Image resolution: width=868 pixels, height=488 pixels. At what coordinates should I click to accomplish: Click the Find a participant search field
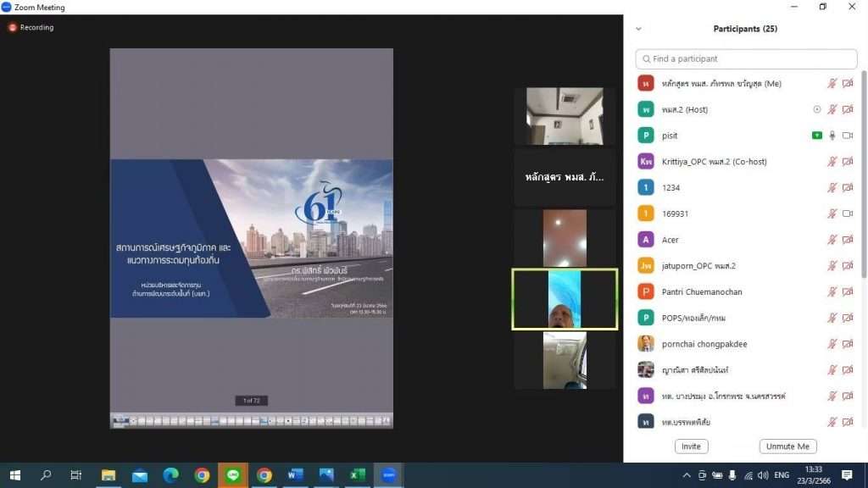click(746, 59)
